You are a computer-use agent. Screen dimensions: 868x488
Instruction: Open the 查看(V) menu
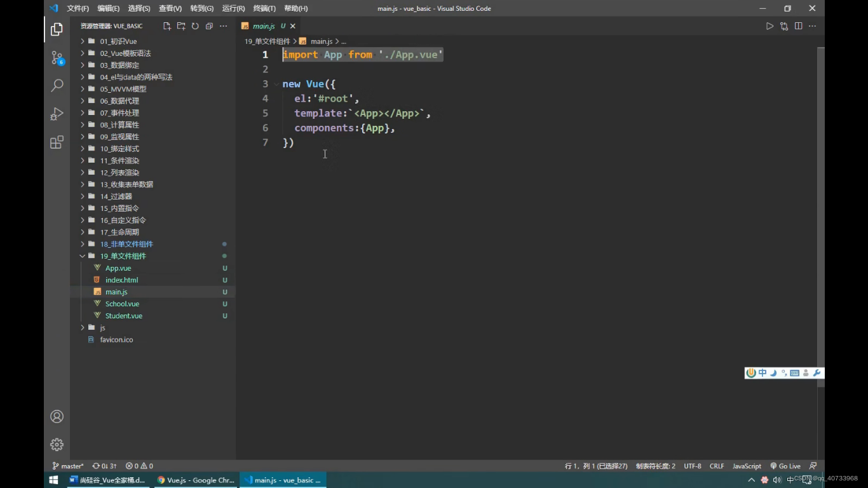[x=170, y=8]
